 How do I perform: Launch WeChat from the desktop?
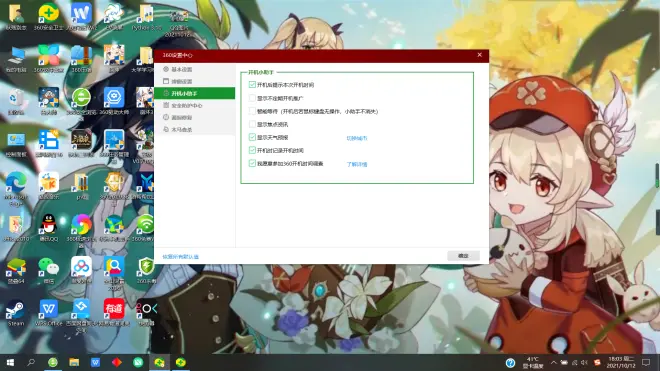pyautogui.click(x=48, y=270)
